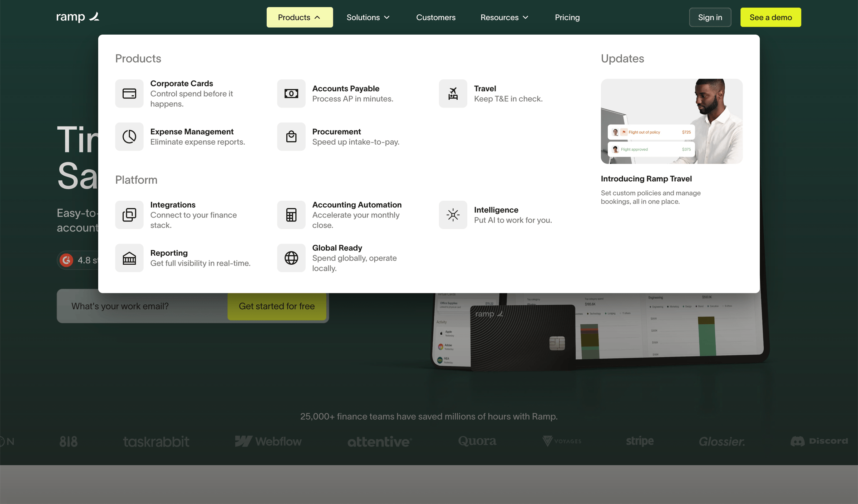Viewport: 858px width, 504px height.
Task: Click the G2 rating badge icon
Action: [66, 260]
